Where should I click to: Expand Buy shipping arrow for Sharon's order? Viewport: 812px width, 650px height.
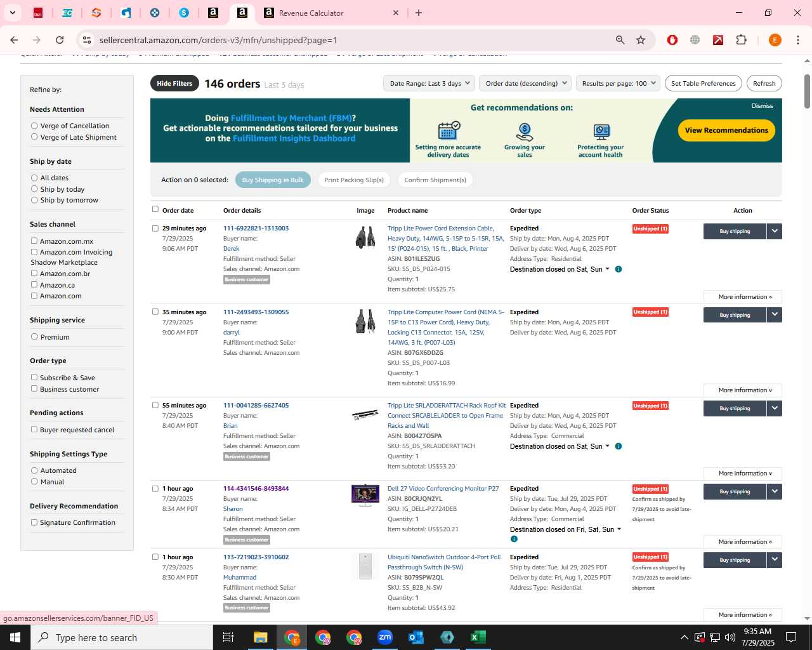click(x=775, y=491)
